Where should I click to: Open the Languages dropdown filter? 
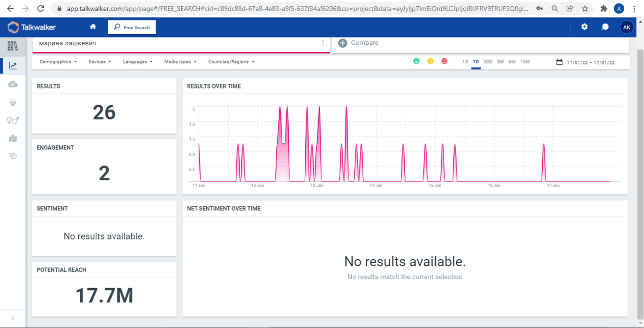137,62
